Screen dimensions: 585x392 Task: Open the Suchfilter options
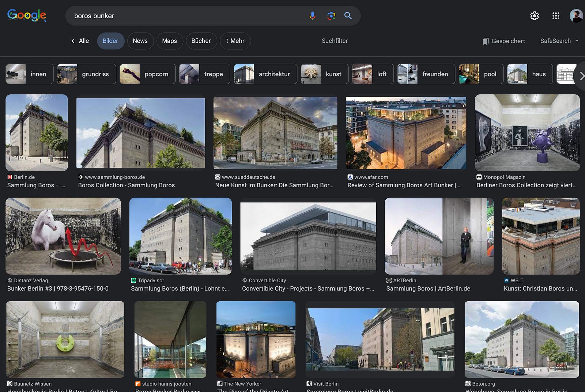coord(335,41)
